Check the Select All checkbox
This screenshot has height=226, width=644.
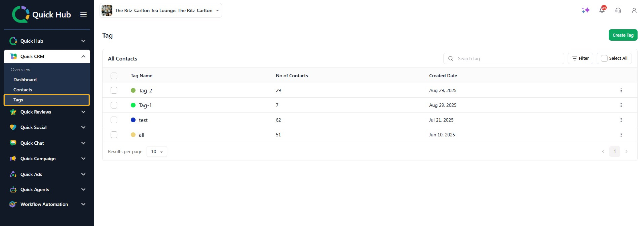pyautogui.click(x=604, y=59)
